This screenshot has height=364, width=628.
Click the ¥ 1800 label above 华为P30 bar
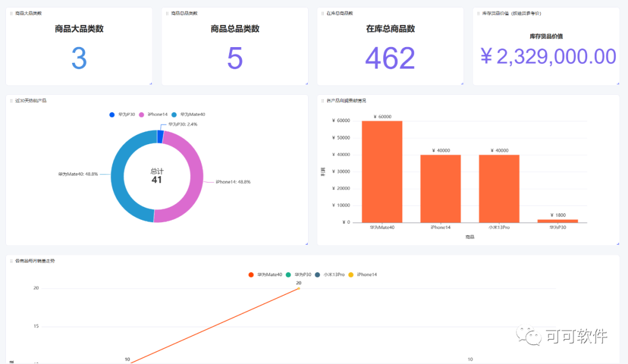[x=558, y=216]
